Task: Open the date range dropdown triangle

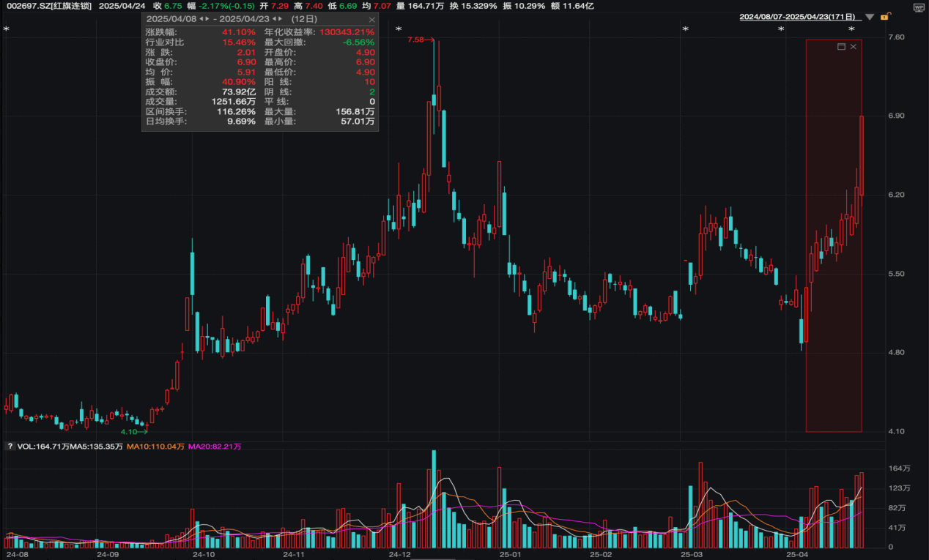Action: [869, 17]
